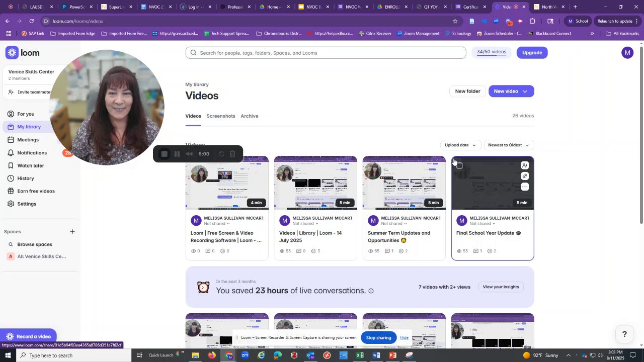
Task: Open Chrome extensions puzzle icon
Action: (x=532, y=21)
